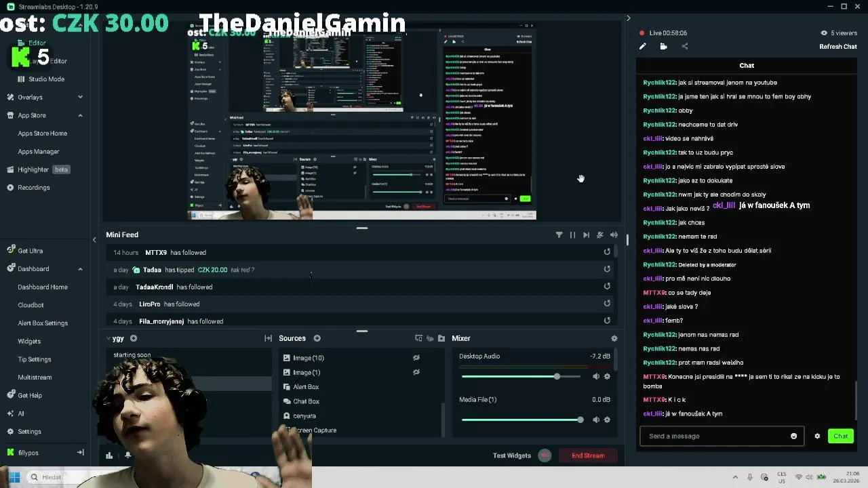Open the chat emoji picker

coord(793,436)
